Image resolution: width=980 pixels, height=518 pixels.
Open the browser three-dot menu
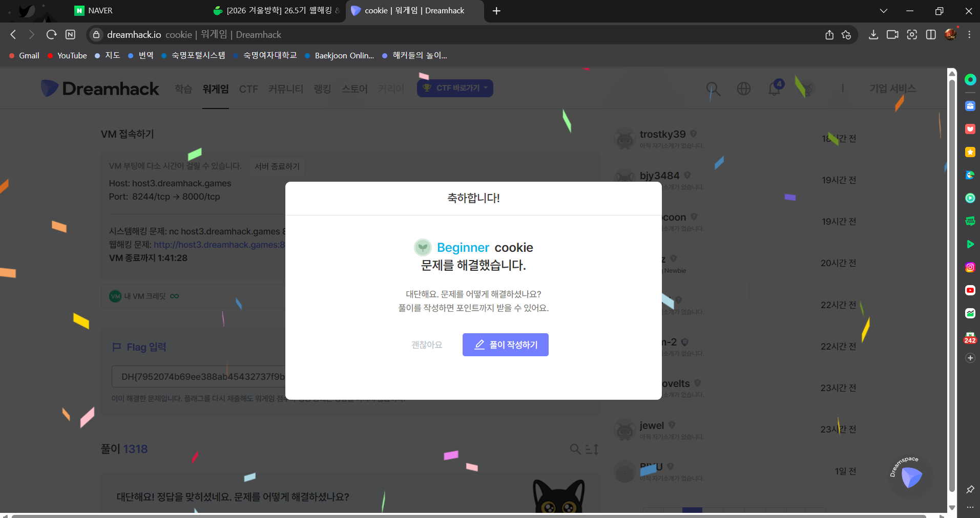pos(969,34)
